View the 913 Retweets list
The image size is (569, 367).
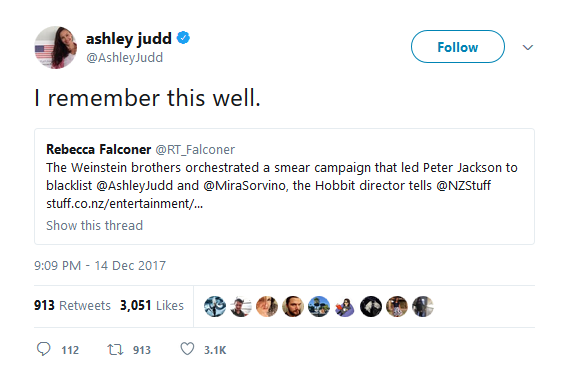click(72, 306)
